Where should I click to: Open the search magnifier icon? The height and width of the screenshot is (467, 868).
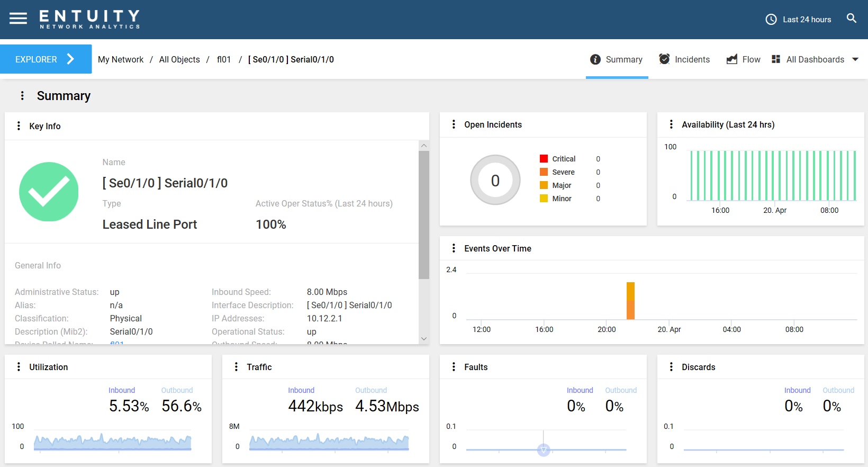(x=851, y=19)
